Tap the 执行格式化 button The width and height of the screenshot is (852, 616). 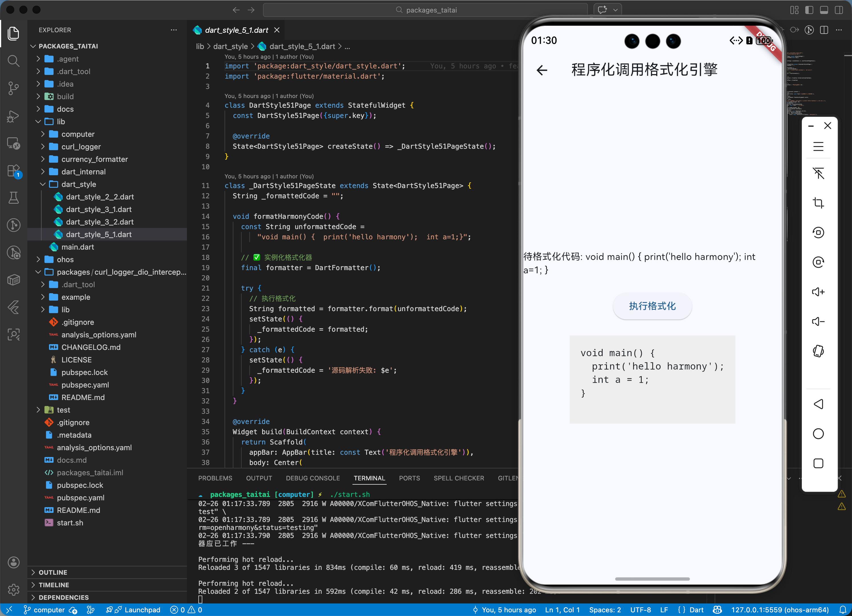pyautogui.click(x=652, y=306)
